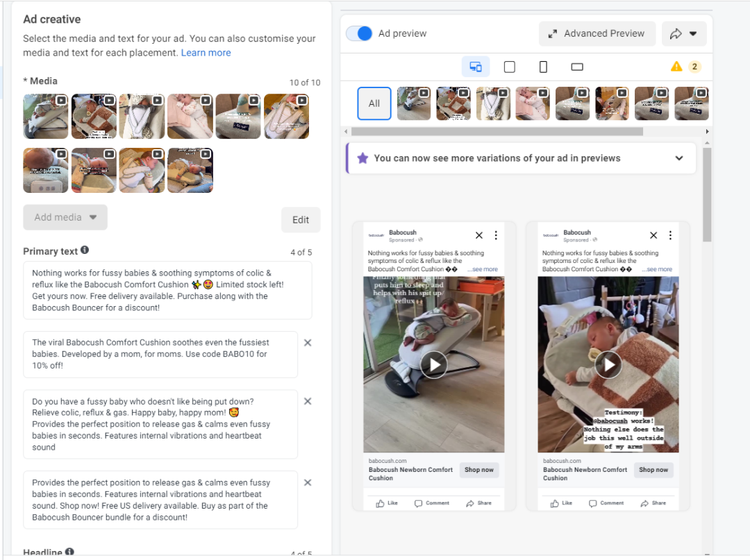
Task: Choose the sixth preview thumbnail in the filter strip
Action: pyautogui.click(x=612, y=103)
